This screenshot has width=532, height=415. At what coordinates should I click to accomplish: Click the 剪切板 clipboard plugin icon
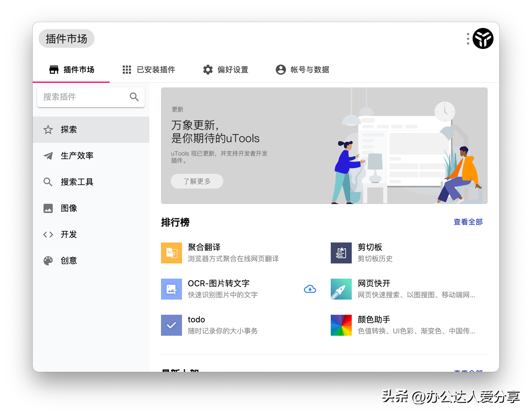(x=341, y=253)
